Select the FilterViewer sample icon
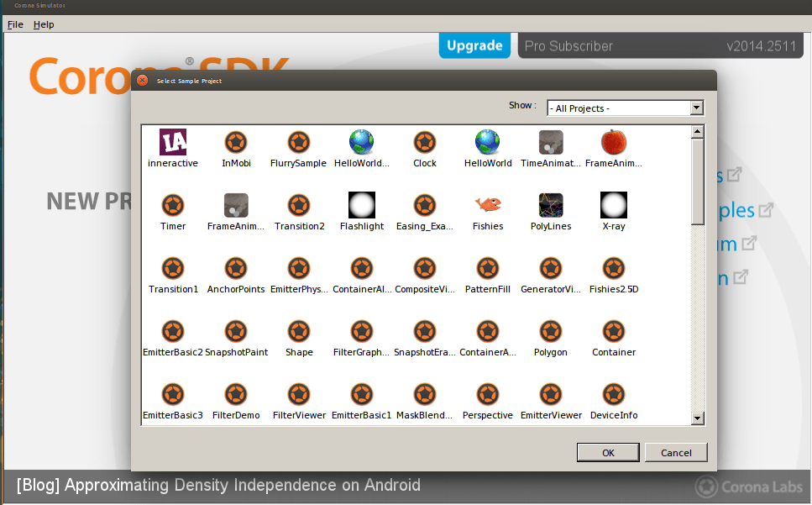 coord(299,395)
